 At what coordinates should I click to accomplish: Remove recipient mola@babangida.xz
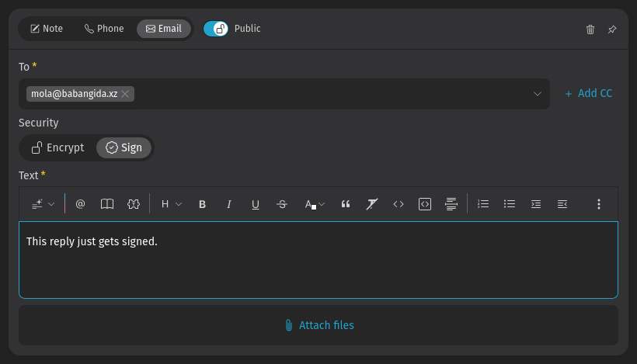[x=125, y=94]
